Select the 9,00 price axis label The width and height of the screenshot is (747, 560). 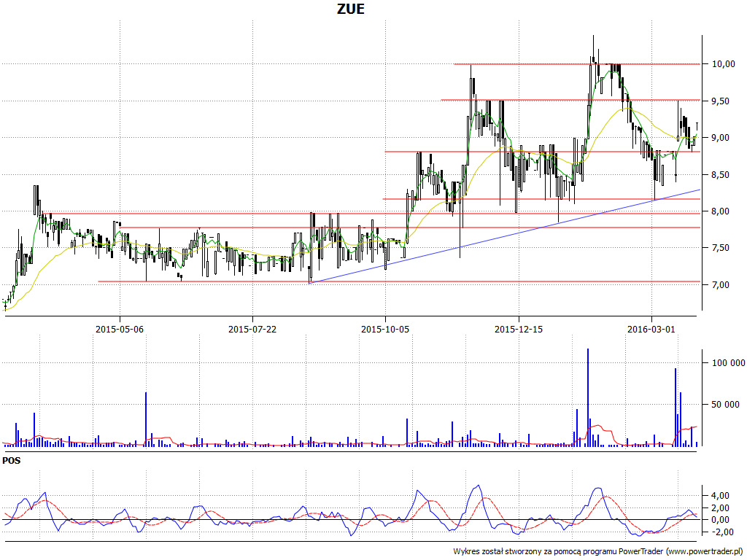pos(720,138)
